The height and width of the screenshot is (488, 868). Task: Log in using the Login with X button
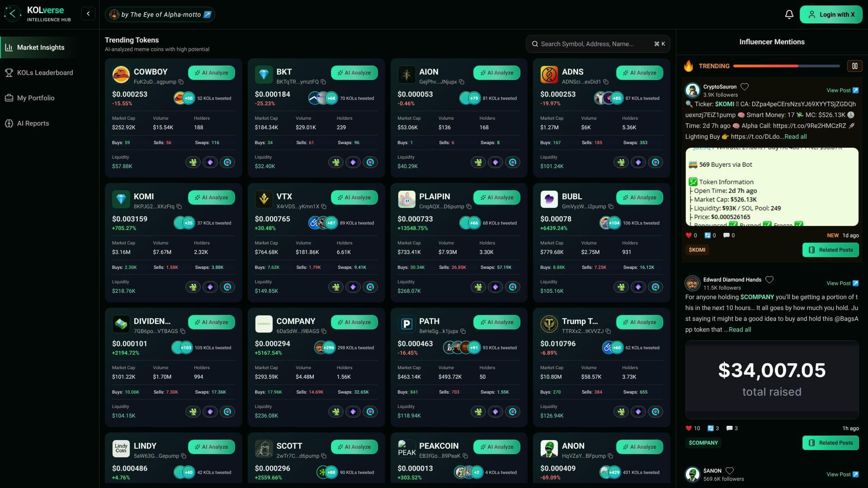pyautogui.click(x=831, y=14)
